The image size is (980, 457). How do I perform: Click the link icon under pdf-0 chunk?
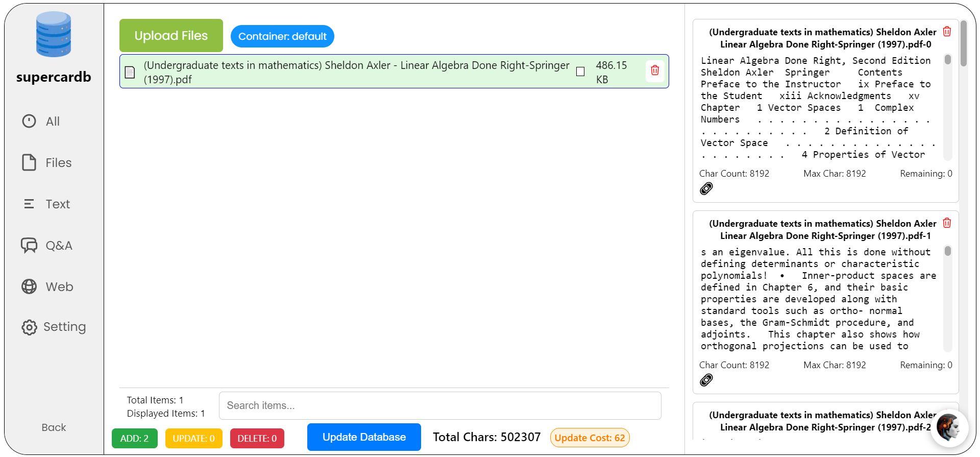pyautogui.click(x=706, y=188)
